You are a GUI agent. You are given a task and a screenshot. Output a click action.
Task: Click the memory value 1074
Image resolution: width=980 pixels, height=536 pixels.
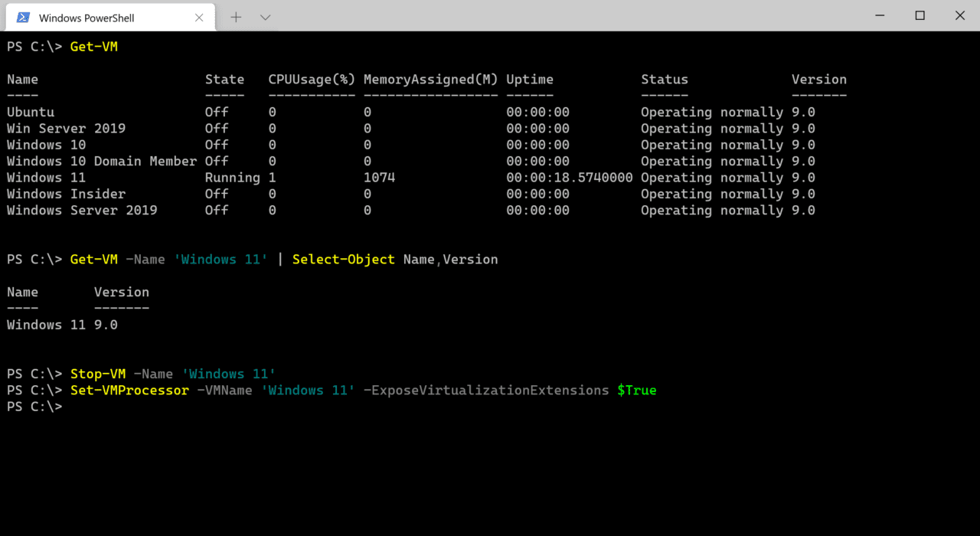(x=379, y=178)
